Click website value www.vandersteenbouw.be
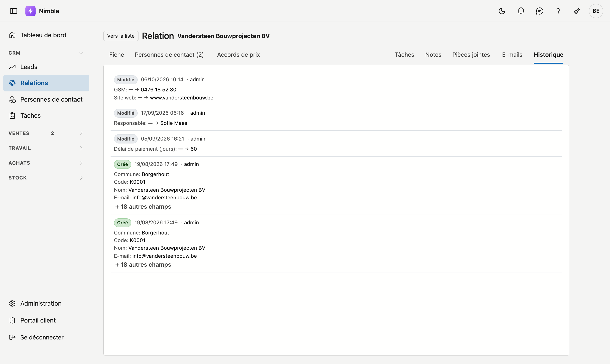 pos(181,98)
